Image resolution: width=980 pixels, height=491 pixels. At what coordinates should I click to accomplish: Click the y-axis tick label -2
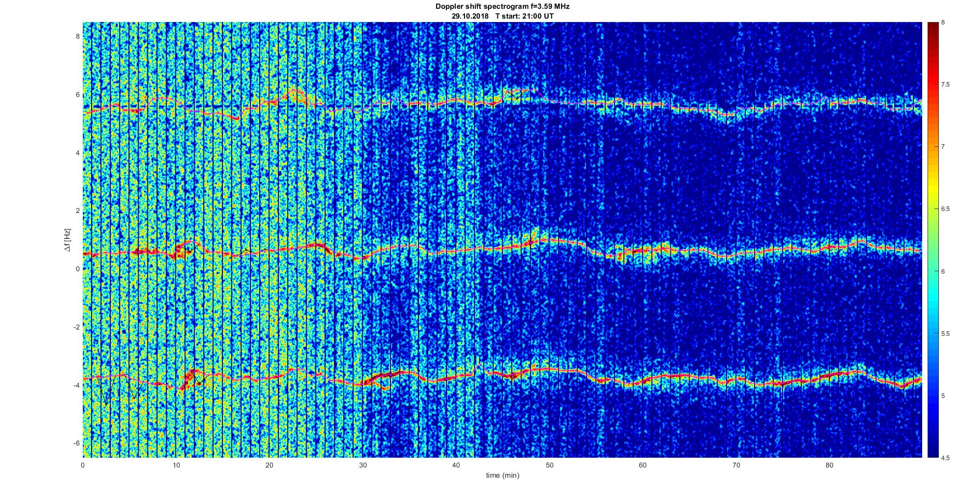pos(76,327)
